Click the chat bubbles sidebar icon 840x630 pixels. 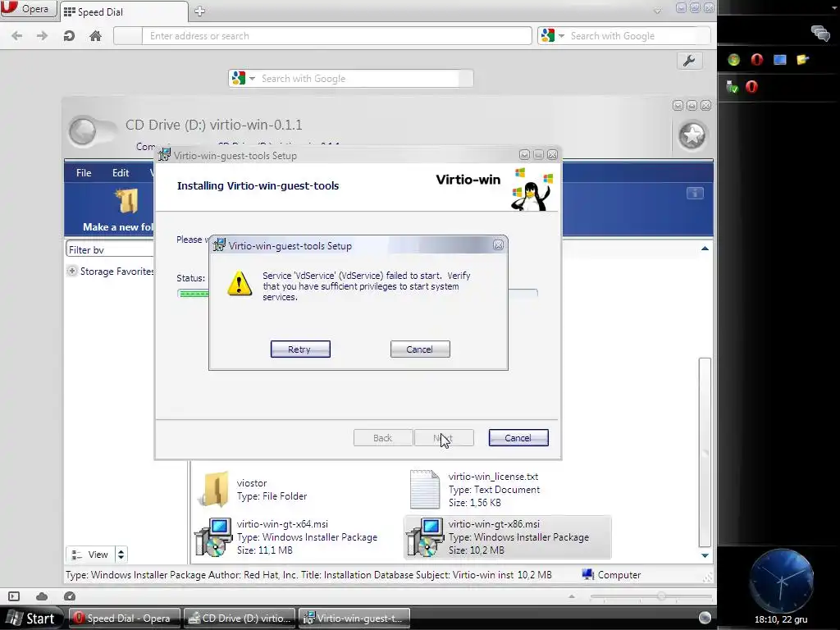point(819,33)
